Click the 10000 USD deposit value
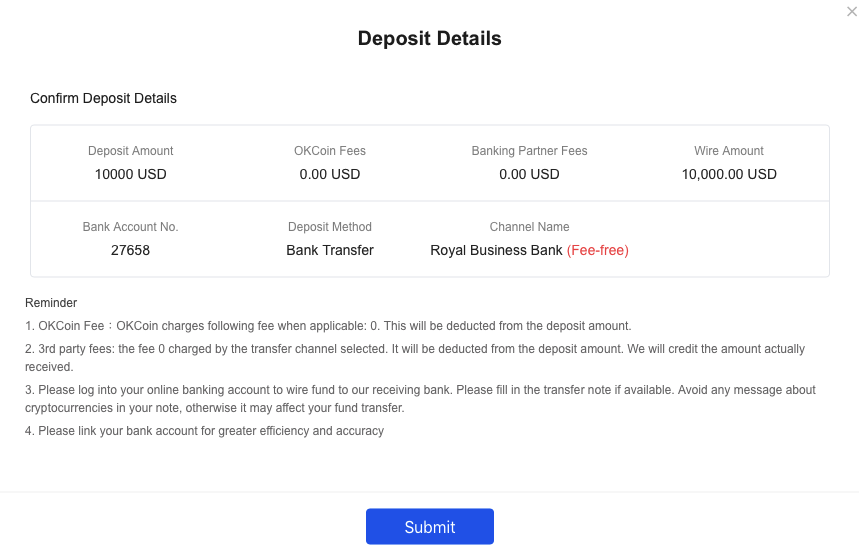Image resolution: width=859 pixels, height=554 pixels. [130, 174]
